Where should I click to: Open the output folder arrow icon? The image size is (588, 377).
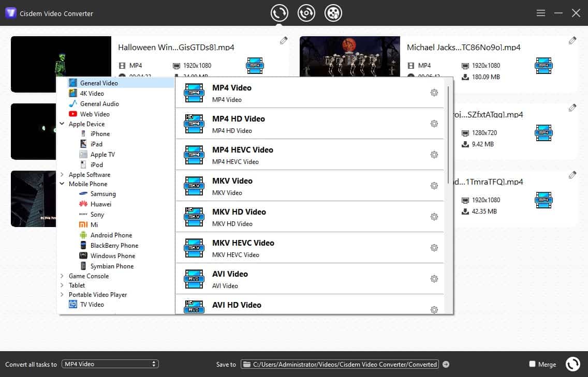coord(446,364)
